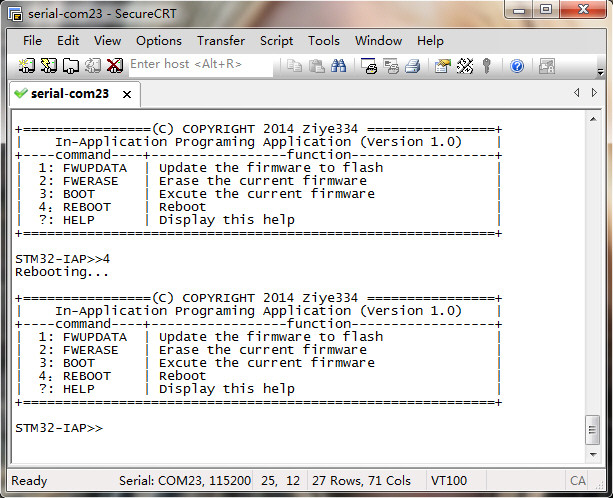Open the Tools menu
Screen dimensions: 613x498
pos(324,41)
